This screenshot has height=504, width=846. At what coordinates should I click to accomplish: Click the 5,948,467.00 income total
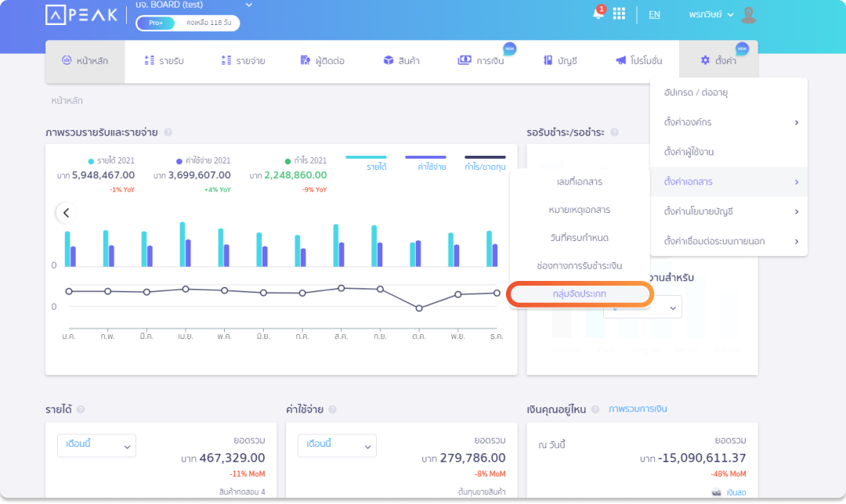point(103,175)
